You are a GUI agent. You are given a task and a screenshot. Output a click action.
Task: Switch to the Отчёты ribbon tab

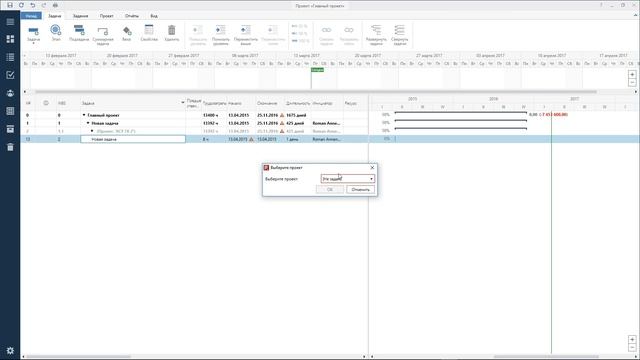tap(132, 16)
